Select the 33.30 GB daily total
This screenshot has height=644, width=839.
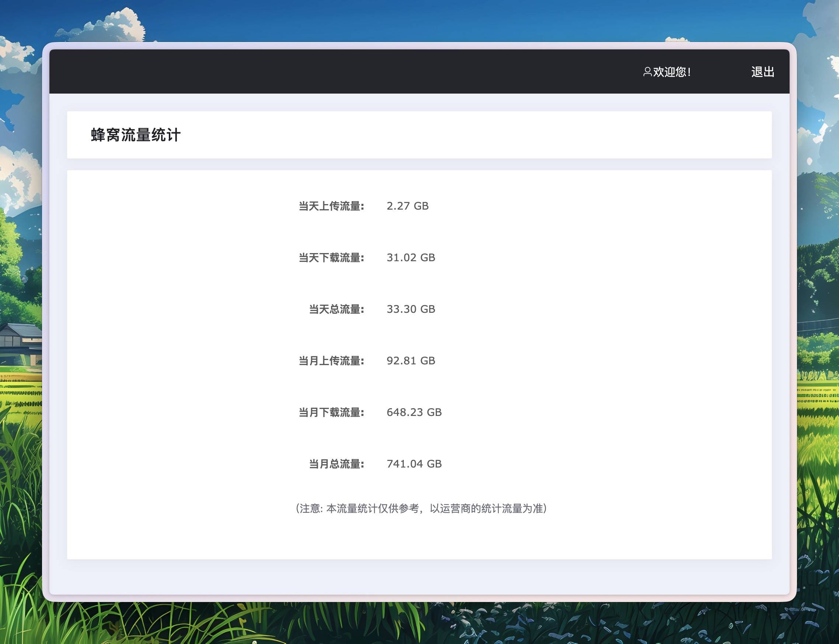(x=411, y=309)
